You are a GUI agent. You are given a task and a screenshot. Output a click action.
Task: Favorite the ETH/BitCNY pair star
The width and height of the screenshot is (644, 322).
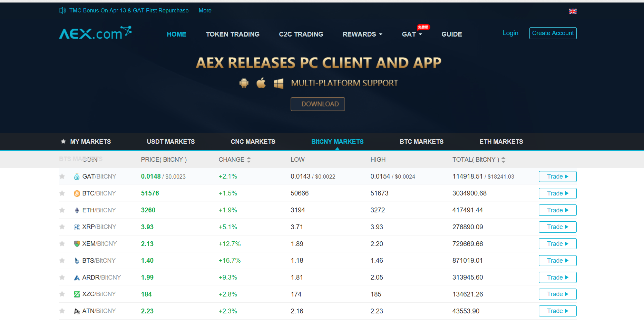[62, 210]
